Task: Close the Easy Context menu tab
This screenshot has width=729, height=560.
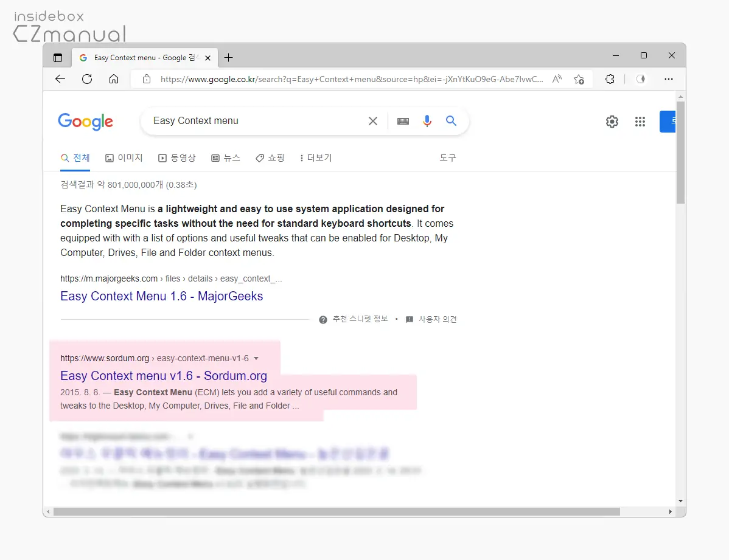Action: (x=208, y=58)
